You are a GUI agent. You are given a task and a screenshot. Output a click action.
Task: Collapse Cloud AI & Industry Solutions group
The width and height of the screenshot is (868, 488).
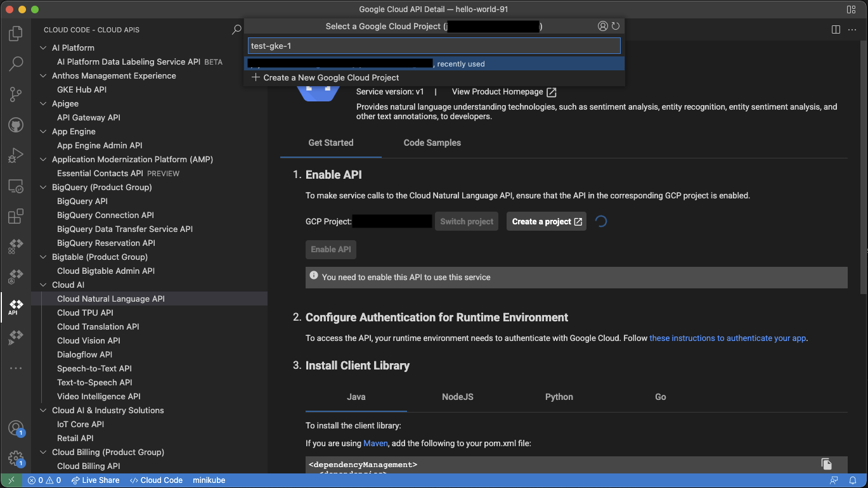pyautogui.click(x=43, y=410)
